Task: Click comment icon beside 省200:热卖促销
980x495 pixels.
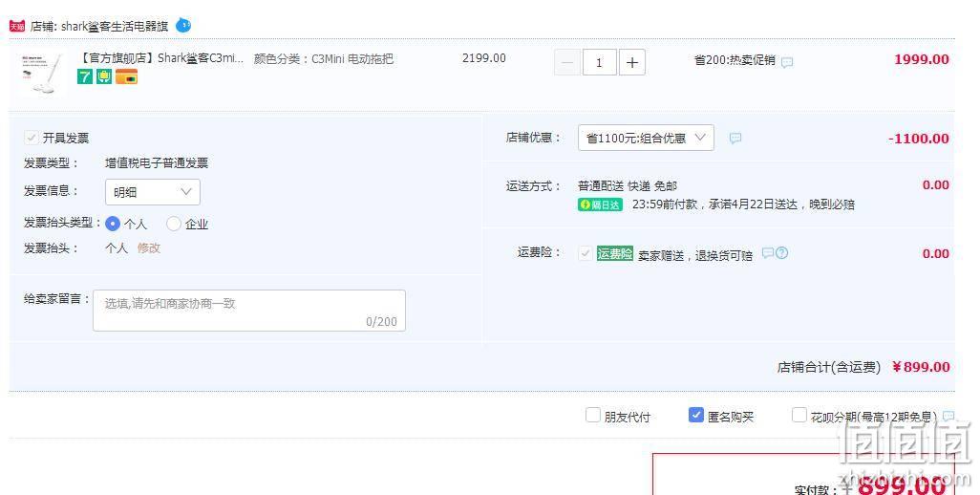Action: coord(787,62)
